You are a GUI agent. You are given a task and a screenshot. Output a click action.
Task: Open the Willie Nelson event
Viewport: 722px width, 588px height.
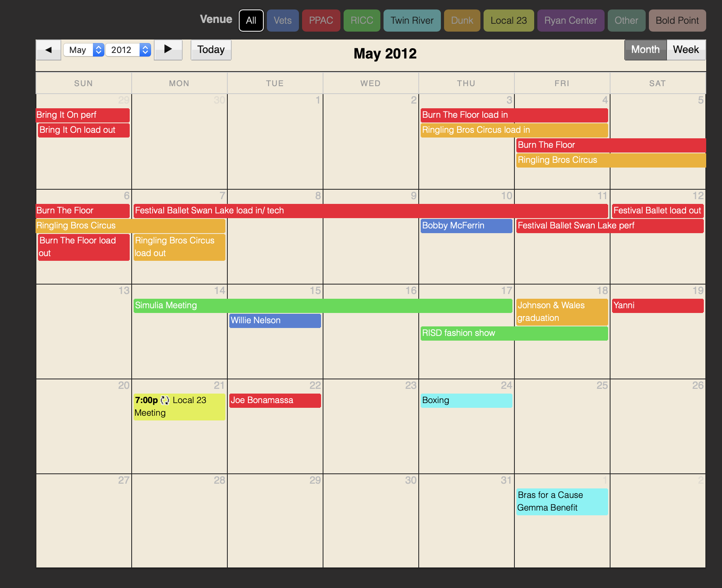point(275,320)
